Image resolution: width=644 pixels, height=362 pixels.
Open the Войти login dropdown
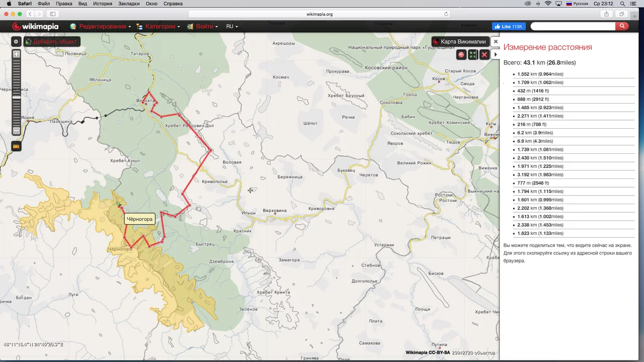tap(202, 26)
